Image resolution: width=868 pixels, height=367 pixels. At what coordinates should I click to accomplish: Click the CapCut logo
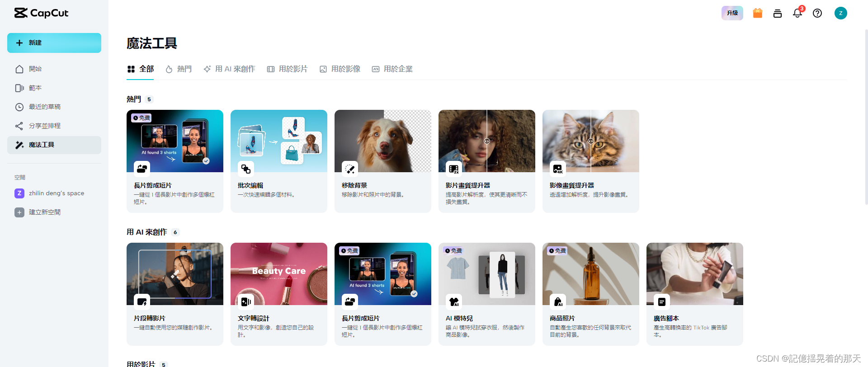(x=41, y=13)
